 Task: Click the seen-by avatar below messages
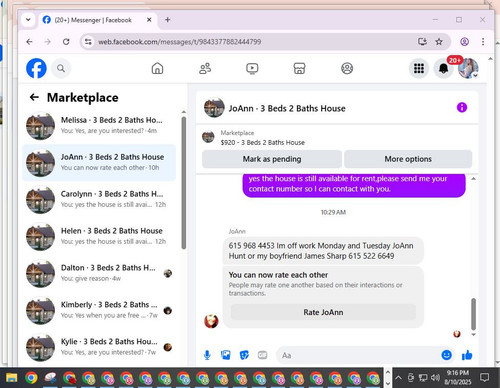(x=457, y=334)
